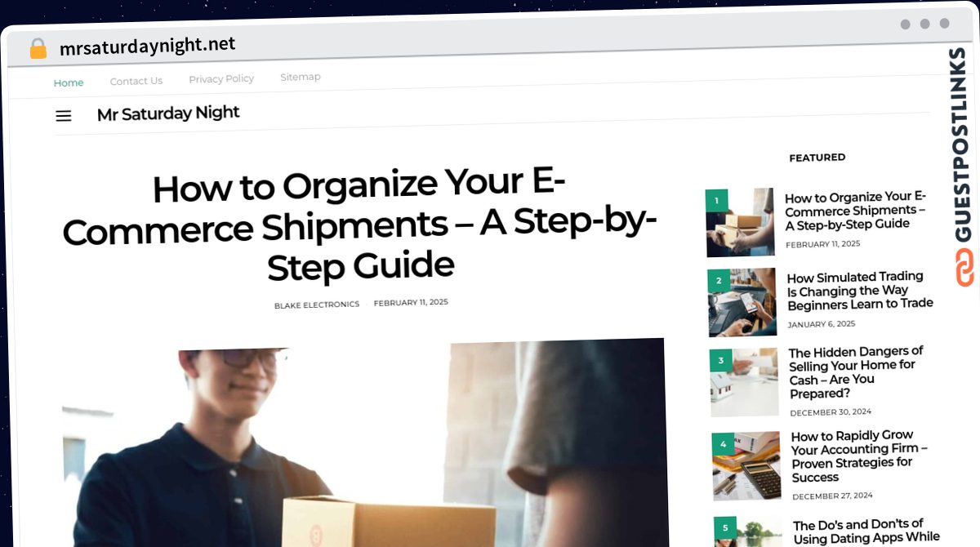This screenshot has width=980, height=547.
Task: Open the main article delivery photo
Action: point(364,442)
